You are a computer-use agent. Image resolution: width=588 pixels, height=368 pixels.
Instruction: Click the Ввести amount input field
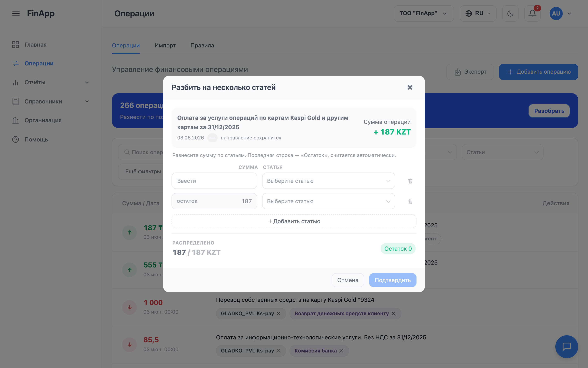coord(214,181)
